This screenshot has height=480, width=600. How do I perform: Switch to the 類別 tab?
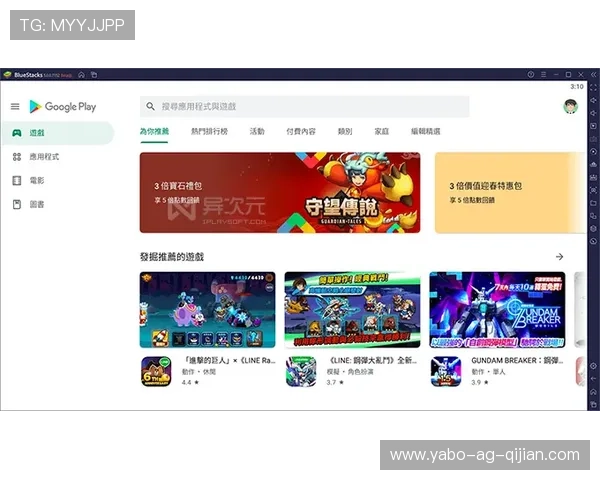point(345,131)
